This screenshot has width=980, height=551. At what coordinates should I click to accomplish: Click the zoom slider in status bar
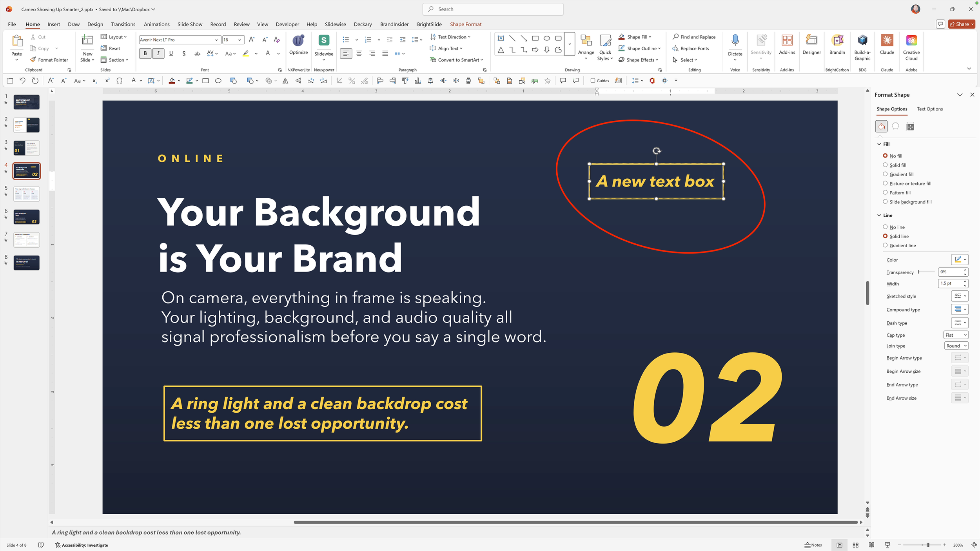[922, 545]
